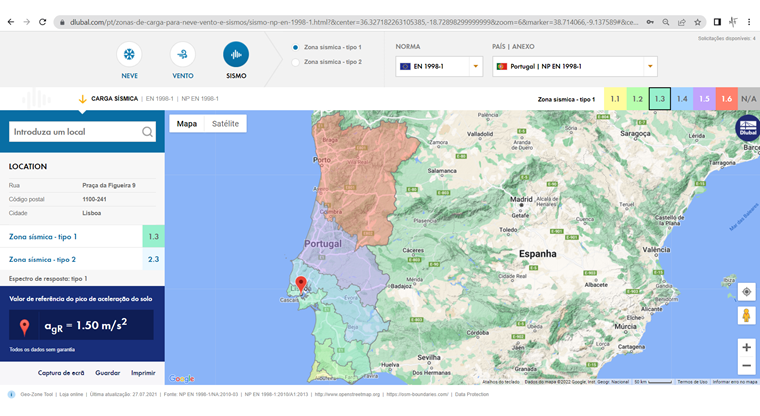Click the Google logo on the map
The height and width of the screenshot is (416, 760).
click(x=182, y=378)
